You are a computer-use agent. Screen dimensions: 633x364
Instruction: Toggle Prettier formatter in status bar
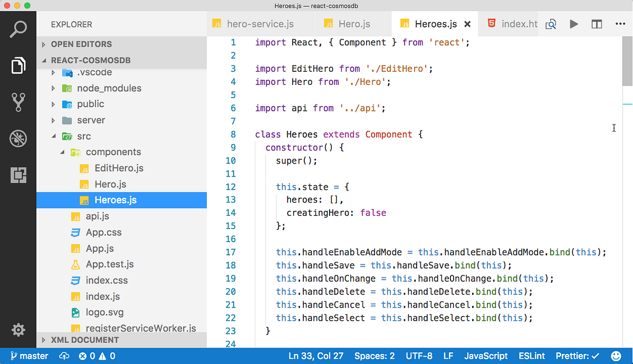tap(577, 356)
